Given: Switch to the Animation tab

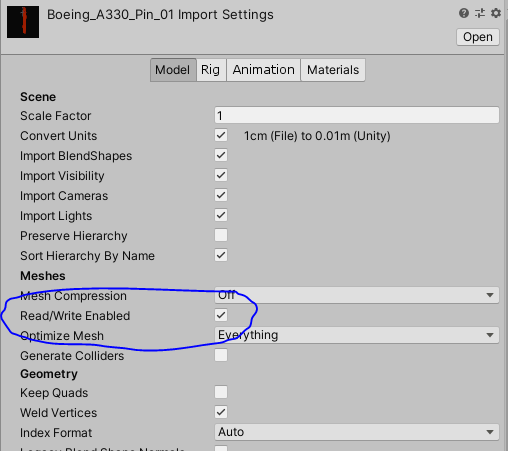Looking at the screenshot, I should coord(263,70).
